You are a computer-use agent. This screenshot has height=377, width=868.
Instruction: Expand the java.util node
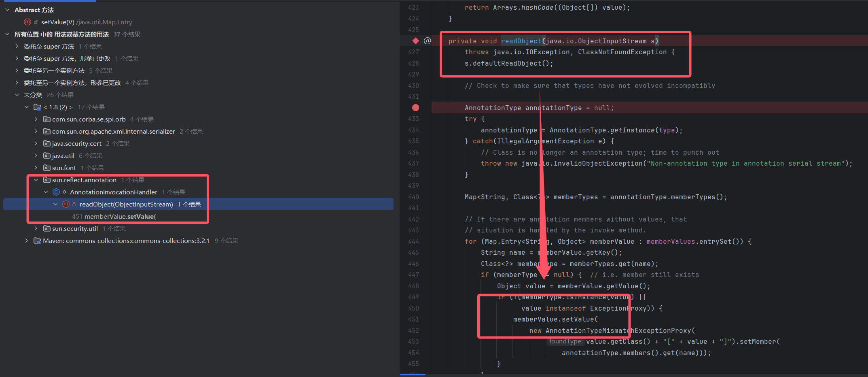point(36,155)
